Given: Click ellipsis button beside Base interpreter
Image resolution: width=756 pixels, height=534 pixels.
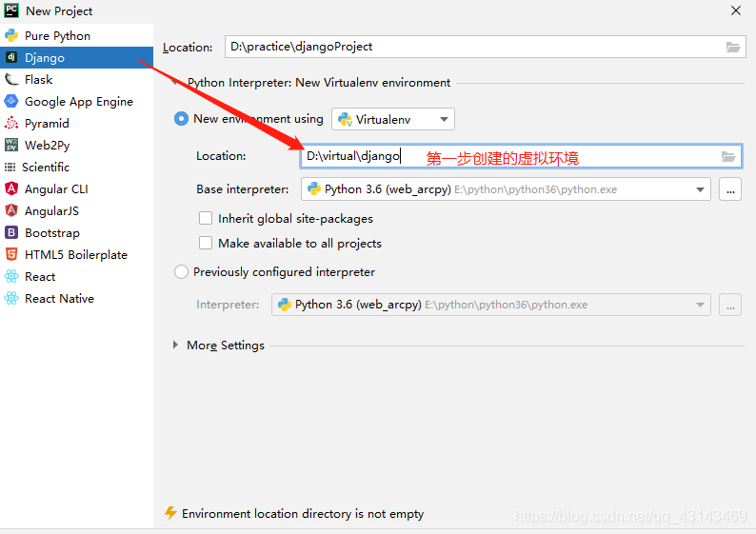Looking at the screenshot, I should click(x=730, y=189).
